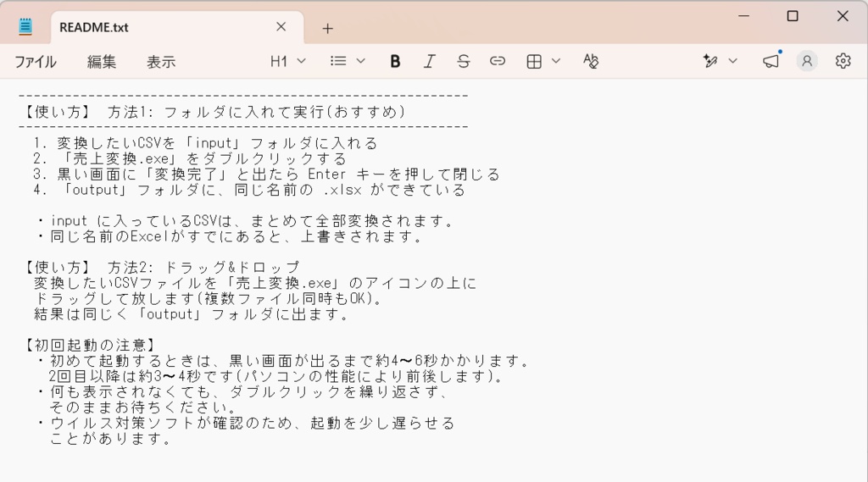
Task: Open the AI rewrite pen icon
Action: (x=710, y=61)
